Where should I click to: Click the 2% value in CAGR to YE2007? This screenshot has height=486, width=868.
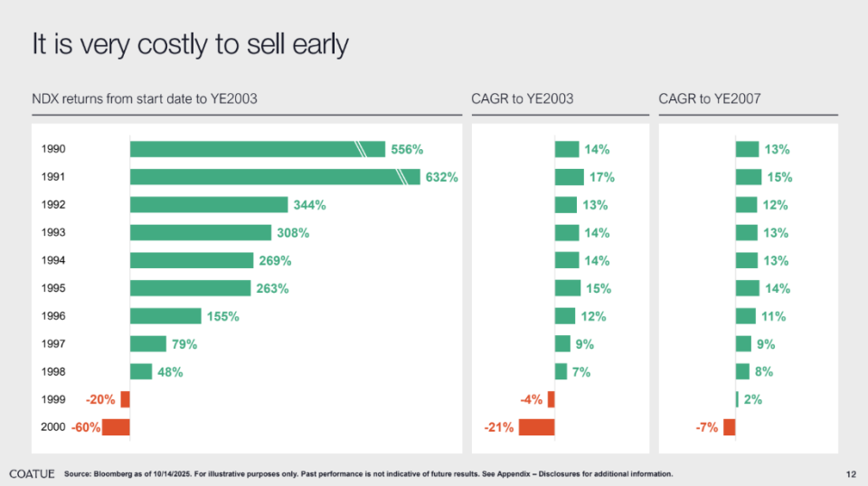(752, 399)
